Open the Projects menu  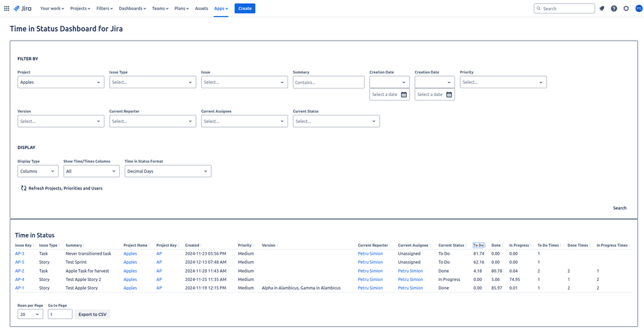click(x=81, y=8)
